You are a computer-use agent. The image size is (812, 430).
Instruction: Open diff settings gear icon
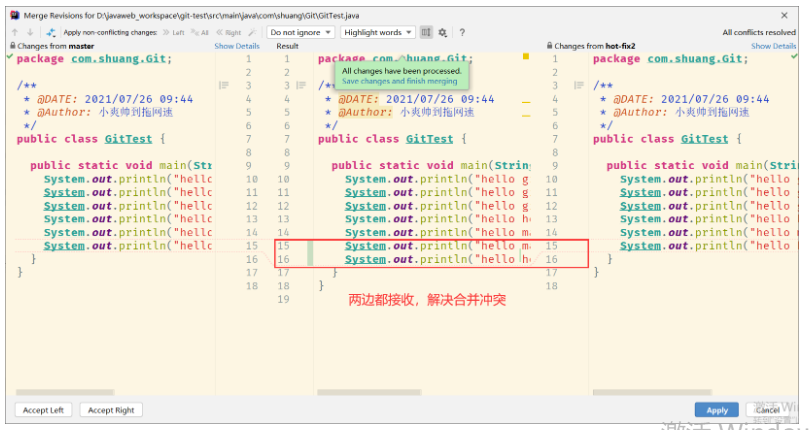tap(442, 32)
